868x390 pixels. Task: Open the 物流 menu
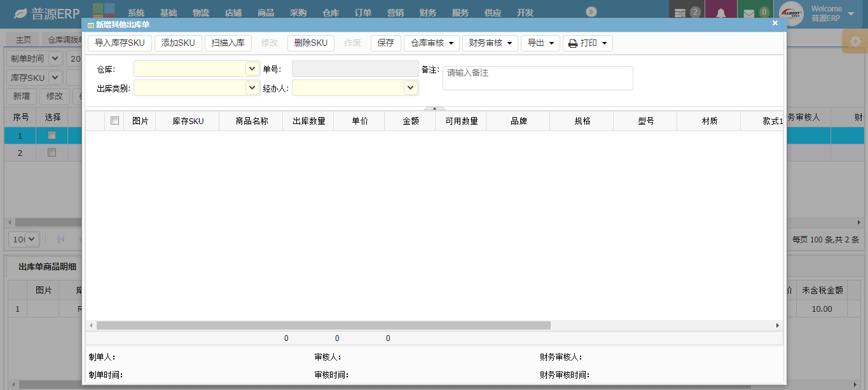pyautogui.click(x=201, y=13)
